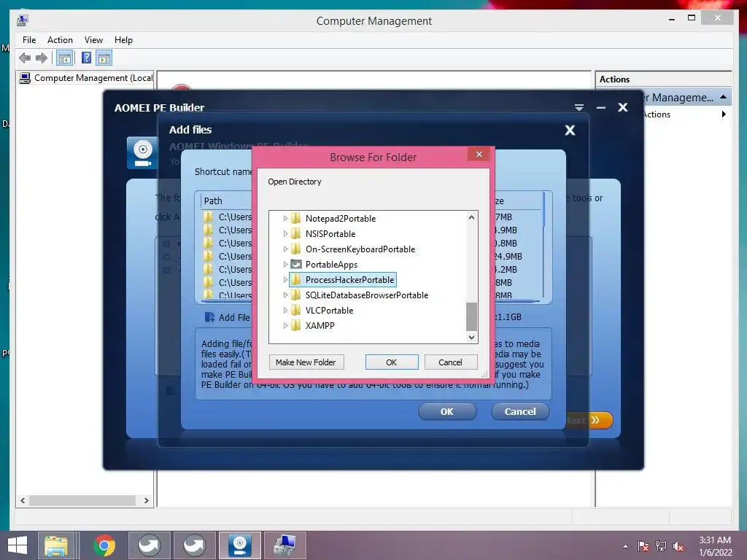This screenshot has height=560, width=747.
Task: Select the SQLiteDatabaseBrowserPortable folder icon
Action: (296, 295)
